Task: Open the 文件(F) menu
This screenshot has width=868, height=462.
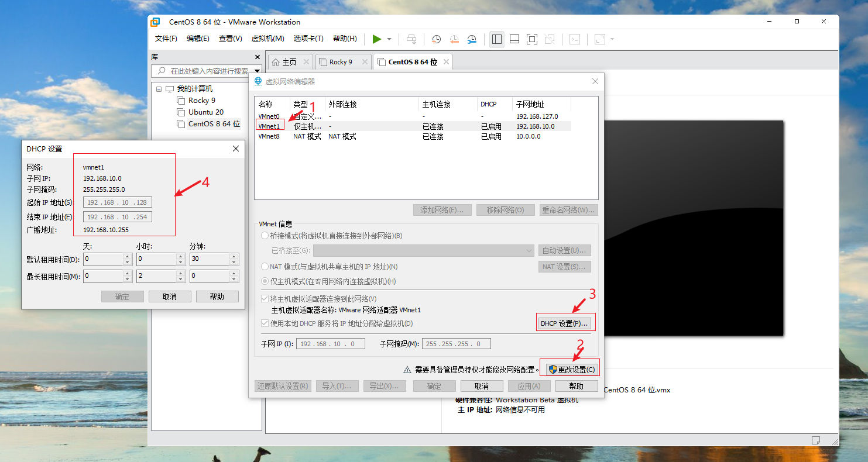Action: click(x=166, y=39)
